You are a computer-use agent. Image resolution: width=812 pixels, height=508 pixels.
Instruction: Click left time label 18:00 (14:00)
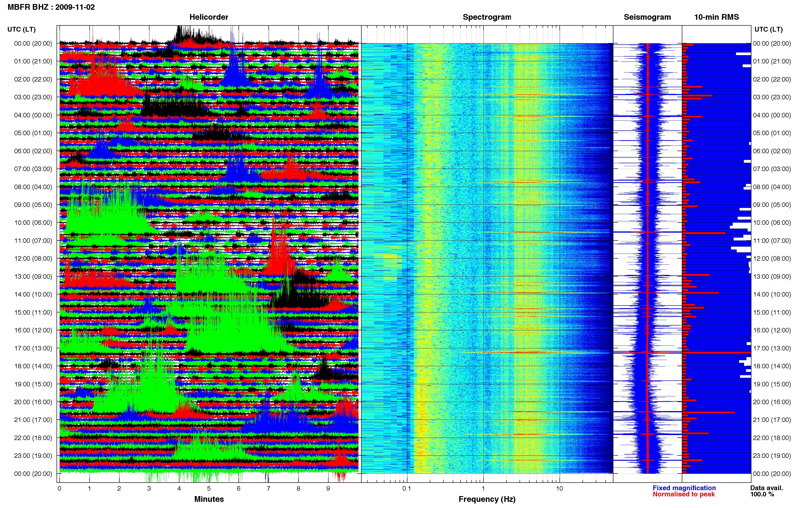(33, 366)
